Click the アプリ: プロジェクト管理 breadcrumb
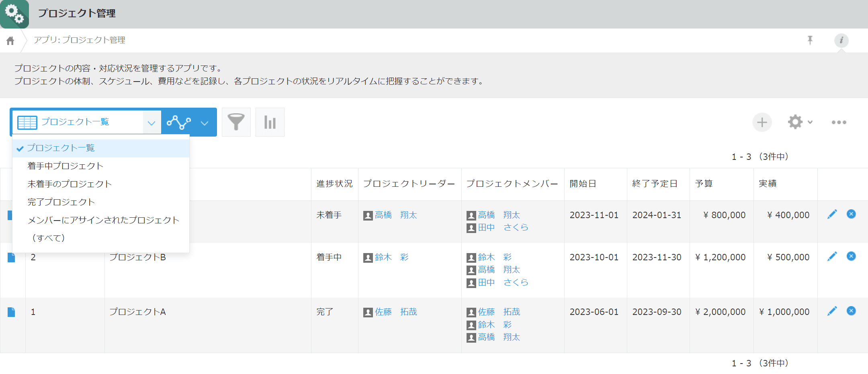This screenshot has height=374, width=868. click(80, 40)
